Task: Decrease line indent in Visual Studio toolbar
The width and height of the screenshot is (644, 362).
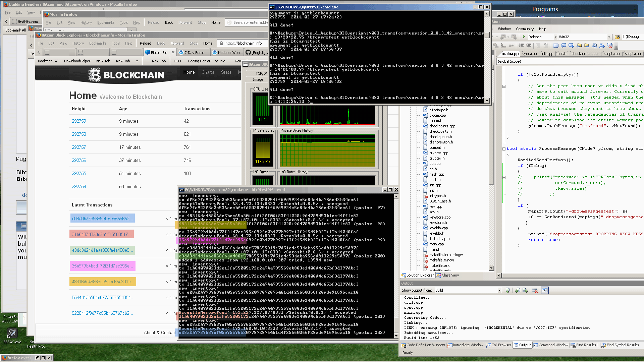Action: point(521,46)
